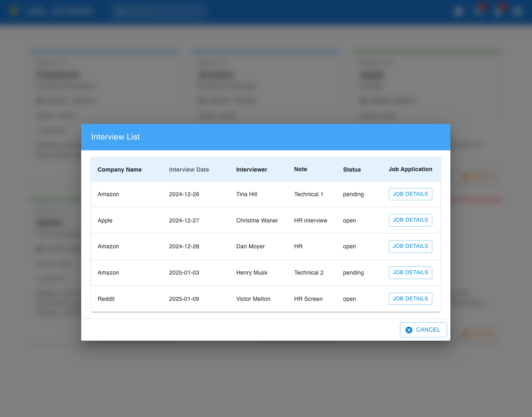This screenshot has width=532, height=417.
Task: Open Job Details for Reddit interview
Action: (410, 299)
